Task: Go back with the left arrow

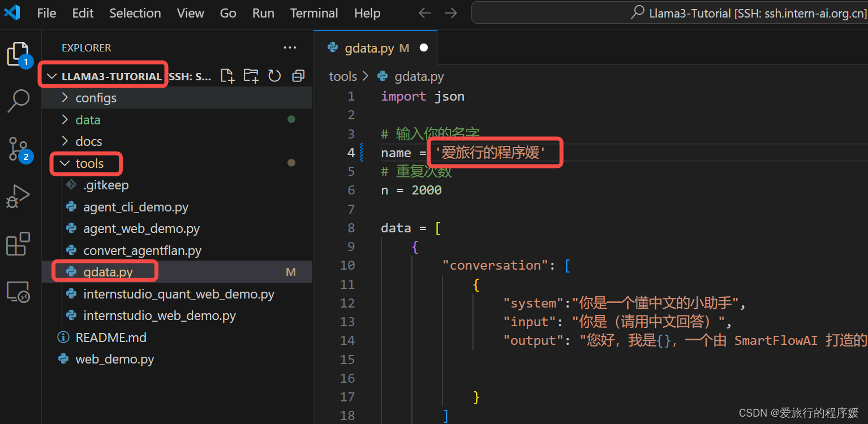Action: [x=424, y=13]
